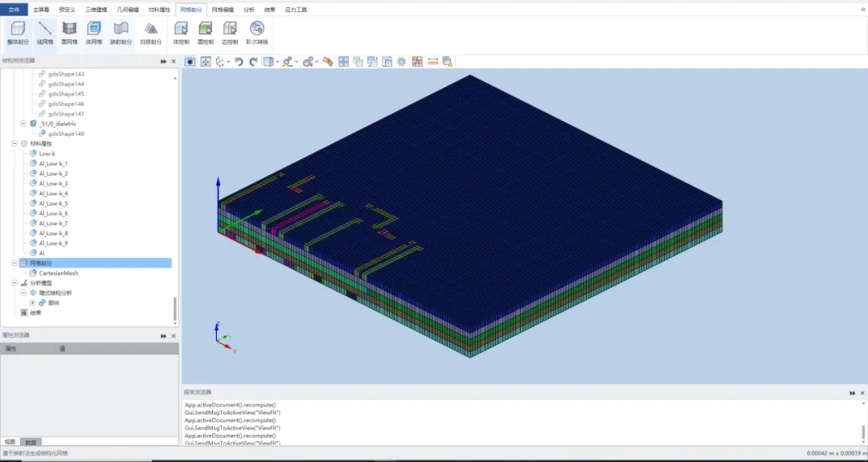Open the view cube dropdown arrow

[277, 62]
